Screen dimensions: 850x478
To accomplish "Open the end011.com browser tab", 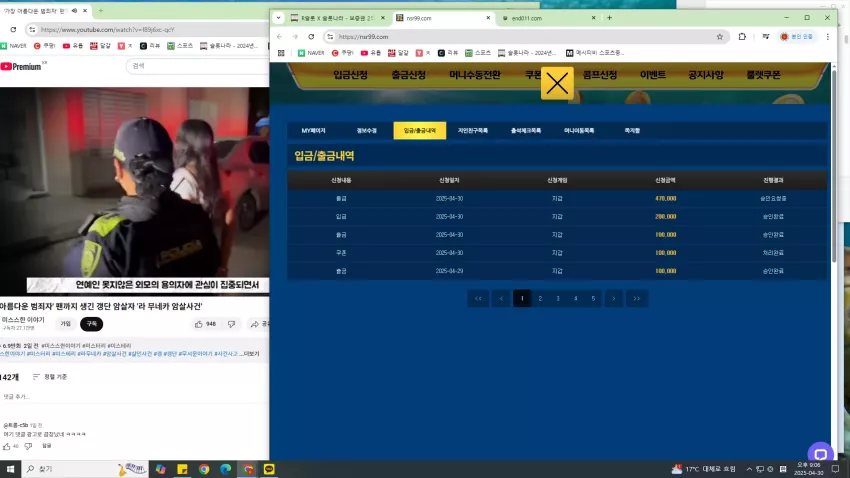I will 548,18.
